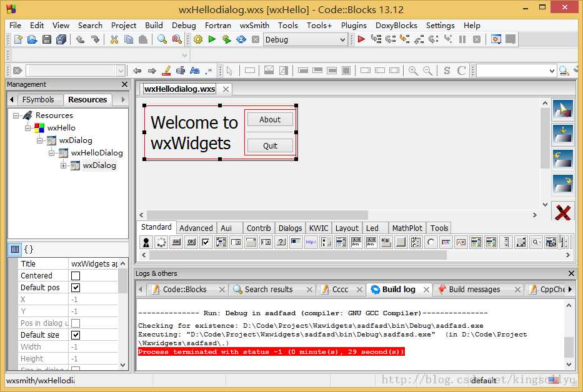
Task: Click the hyperlink control palette icon
Action: [311, 242]
